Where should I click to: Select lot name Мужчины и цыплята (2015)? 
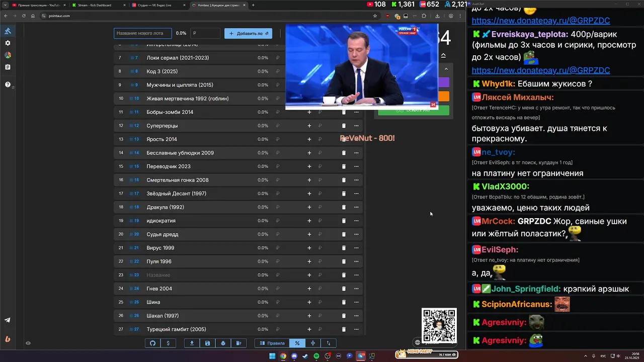click(180, 85)
